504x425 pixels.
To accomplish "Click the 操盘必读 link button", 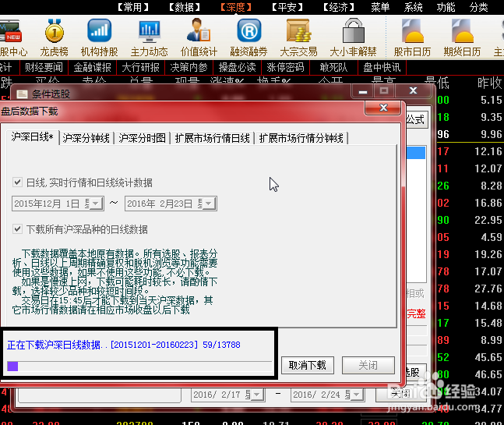I will pyautogui.click(x=238, y=67).
